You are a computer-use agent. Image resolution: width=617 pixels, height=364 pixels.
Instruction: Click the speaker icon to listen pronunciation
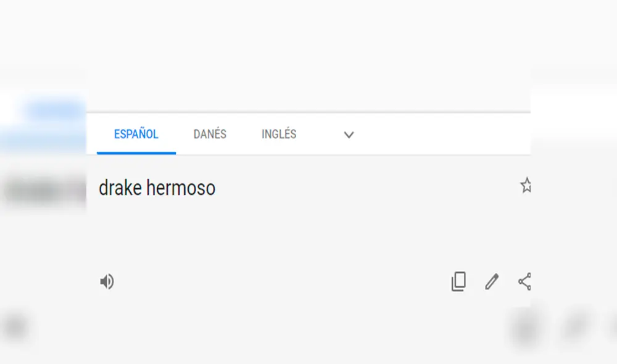coord(107,281)
